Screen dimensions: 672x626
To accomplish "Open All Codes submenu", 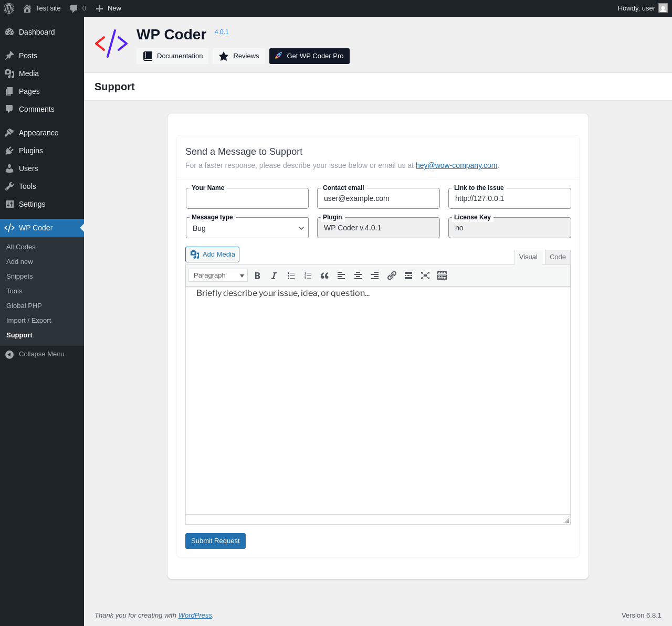I will point(42,247).
